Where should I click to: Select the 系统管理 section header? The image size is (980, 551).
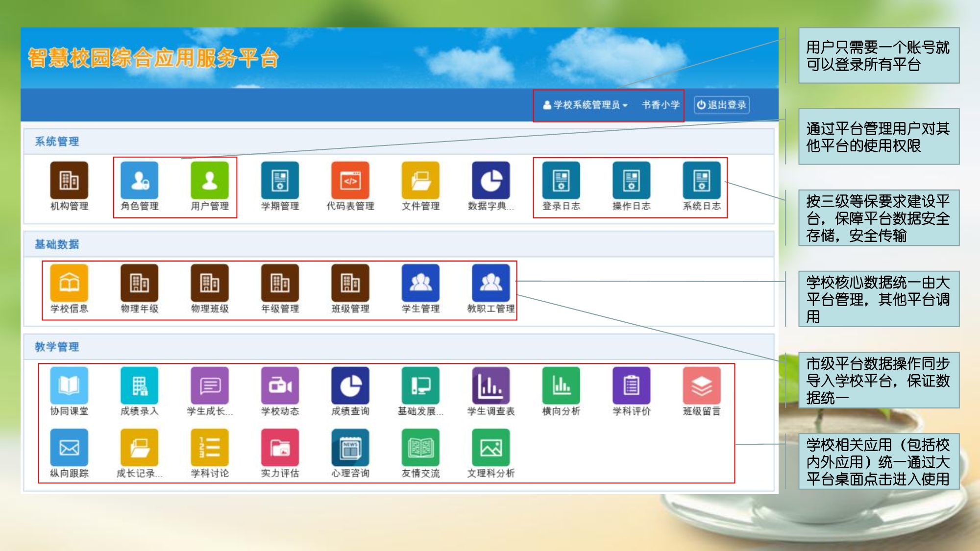click(57, 142)
